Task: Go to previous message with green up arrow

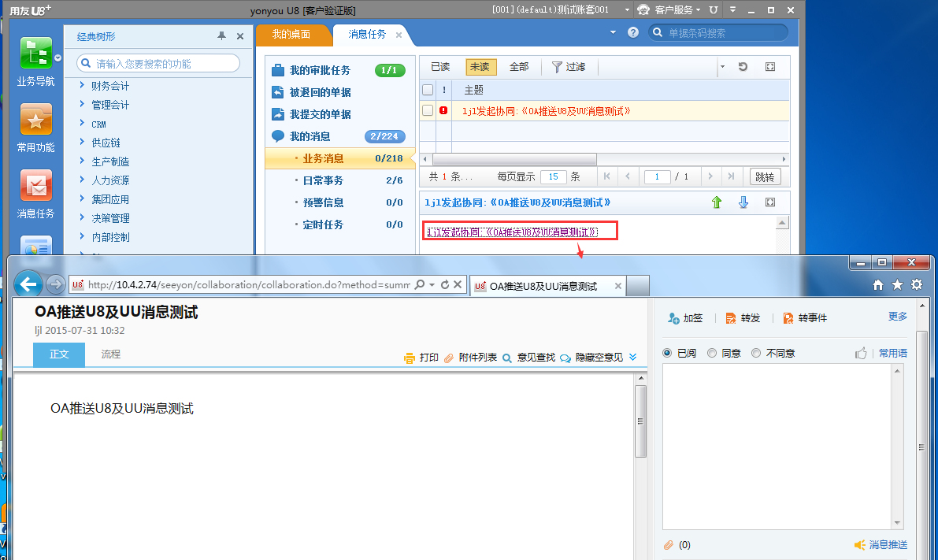Action: [717, 202]
